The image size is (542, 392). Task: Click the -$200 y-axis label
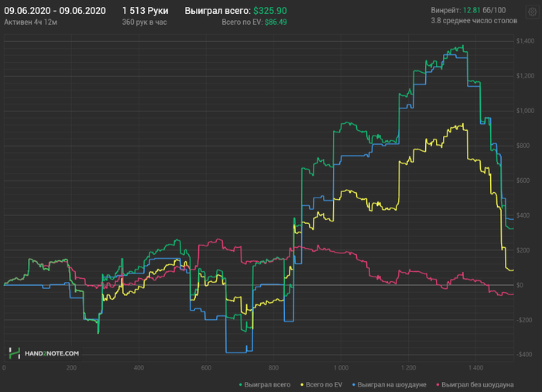click(x=524, y=320)
